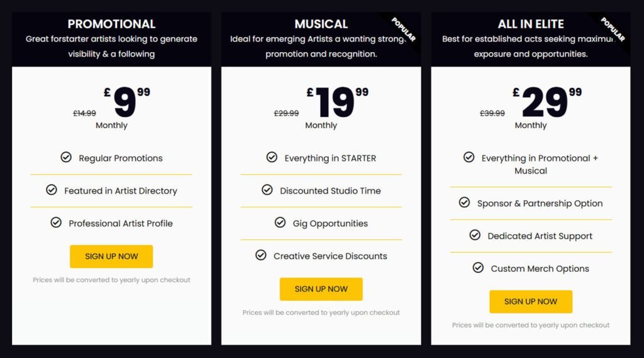Click the checkmark icon beside Regular Promotions
Image resolution: width=644 pixels, height=358 pixels.
[x=66, y=157]
